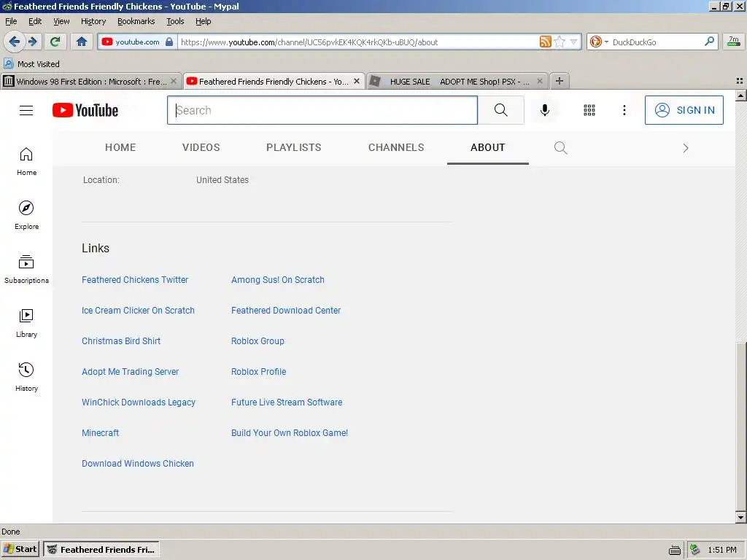Expand more channel tabs with right chevron
Viewport: 747px width, 560px height.
[686, 148]
